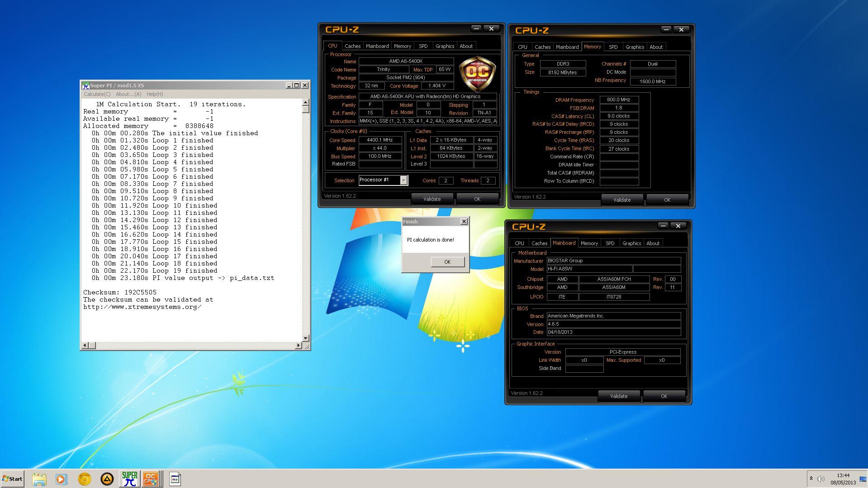Click the NB Frequency 1600.0 MHz field
The image size is (868, 488).
(652, 81)
